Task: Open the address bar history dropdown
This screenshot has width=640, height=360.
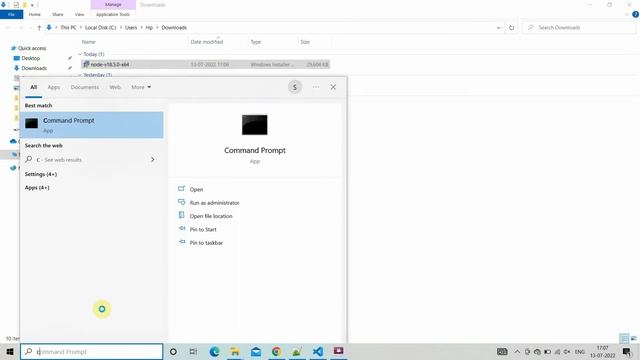Action: click(x=498, y=27)
